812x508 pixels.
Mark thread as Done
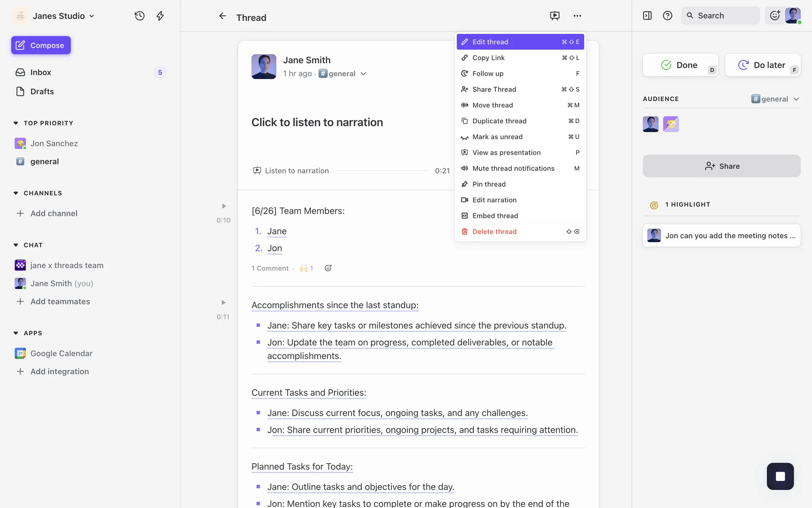[680, 65]
